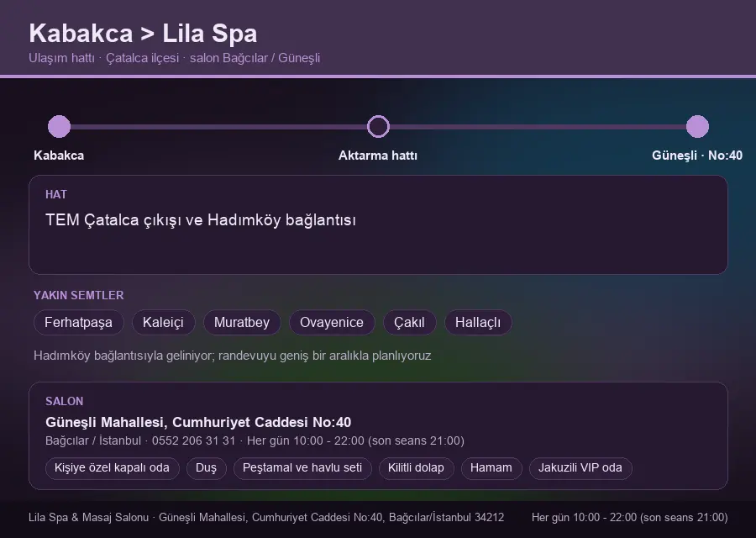This screenshot has height=538, width=756.
Task: Click the SALON card heading
Action: point(64,402)
